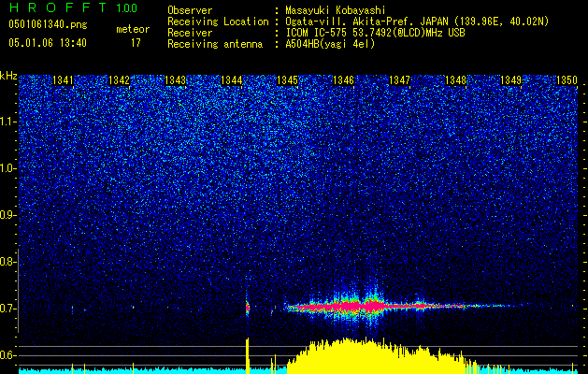588x374 pixels.
Task: Click the 1342 time marker
Action: point(119,80)
